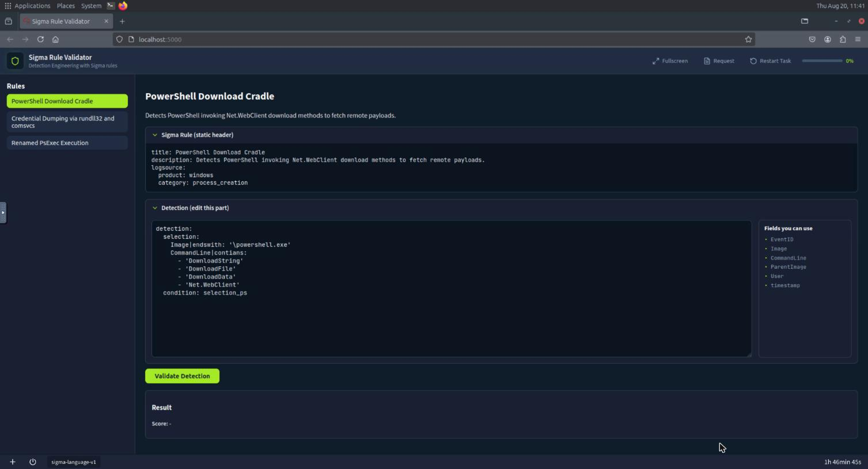Launch the terminal from the top panel
Screen dimensions: 868x469
point(111,6)
